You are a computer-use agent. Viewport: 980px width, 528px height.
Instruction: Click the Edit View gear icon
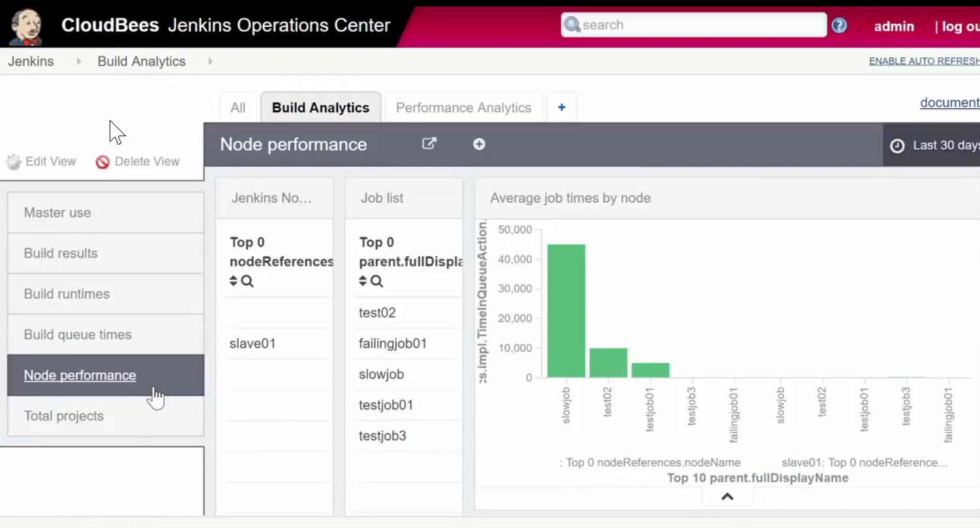[x=14, y=162]
